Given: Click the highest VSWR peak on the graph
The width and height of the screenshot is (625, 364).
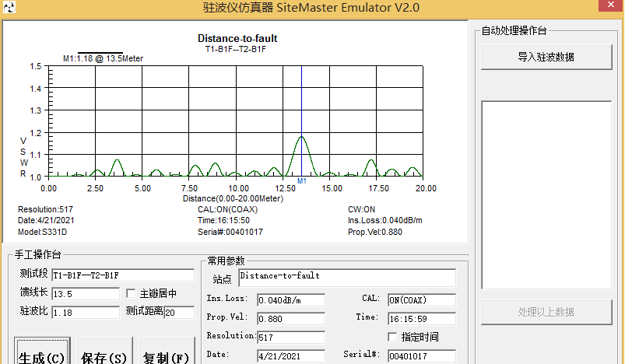Looking at the screenshot, I should pyautogui.click(x=301, y=138).
